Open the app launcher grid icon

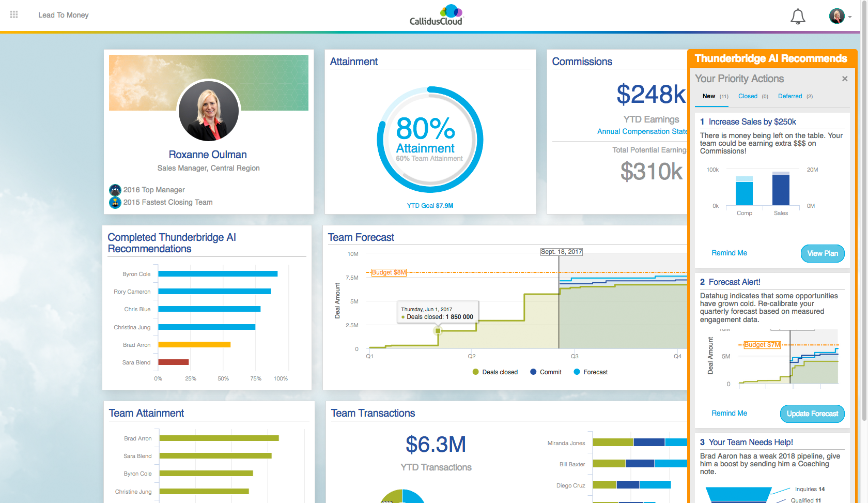pyautogui.click(x=14, y=14)
